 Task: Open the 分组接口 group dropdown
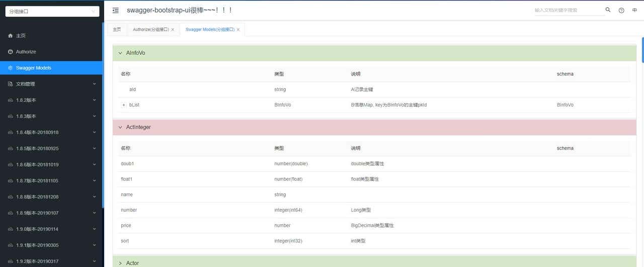(52, 11)
